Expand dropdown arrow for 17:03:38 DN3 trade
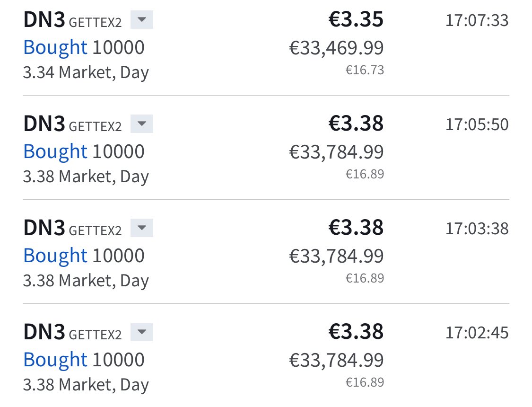Screen dimensions: 532x407 [x=142, y=228]
